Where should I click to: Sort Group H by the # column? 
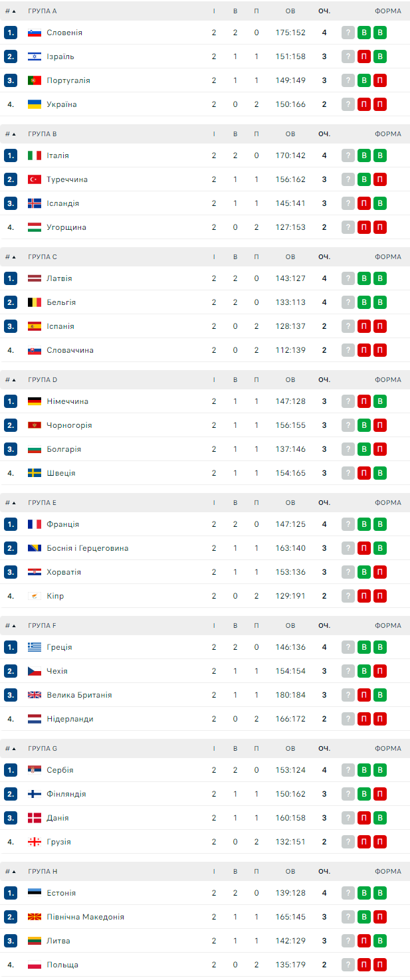(11, 872)
